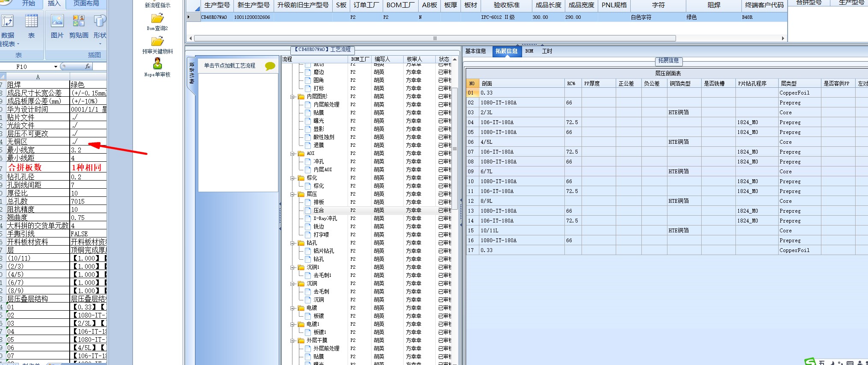Collapse the 电镀1 tree node

[x=292, y=325]
